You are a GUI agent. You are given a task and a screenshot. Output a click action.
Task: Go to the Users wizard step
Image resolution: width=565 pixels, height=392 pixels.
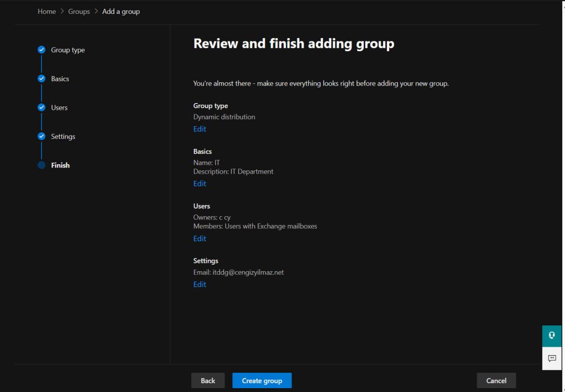click(x=59, y=108)
